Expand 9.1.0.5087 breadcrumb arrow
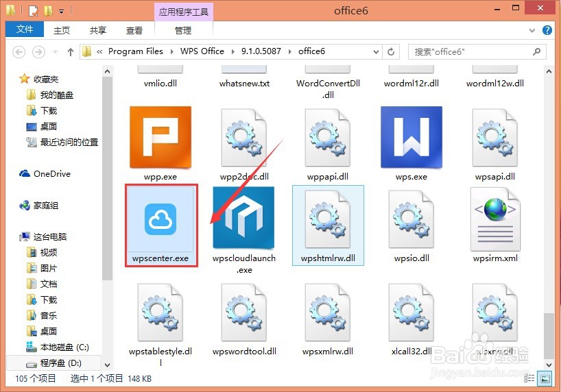561x392 pixels. pos(290,52)
